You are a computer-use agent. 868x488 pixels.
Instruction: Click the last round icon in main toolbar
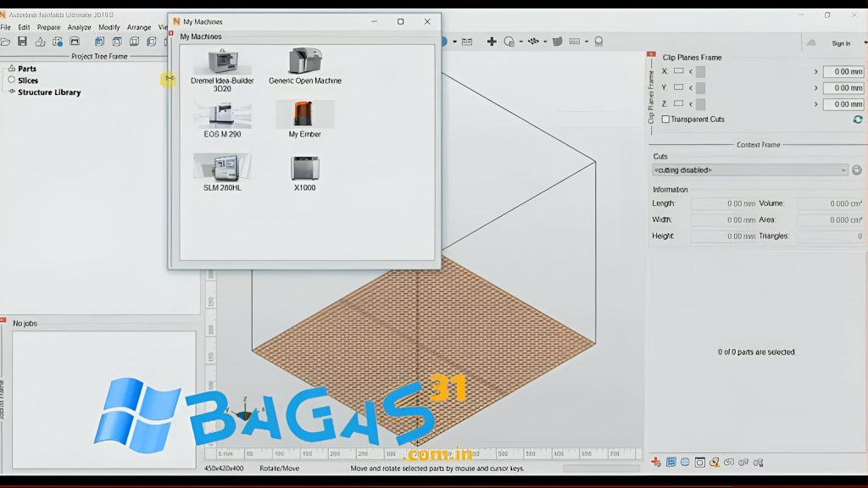pos(598,42)
